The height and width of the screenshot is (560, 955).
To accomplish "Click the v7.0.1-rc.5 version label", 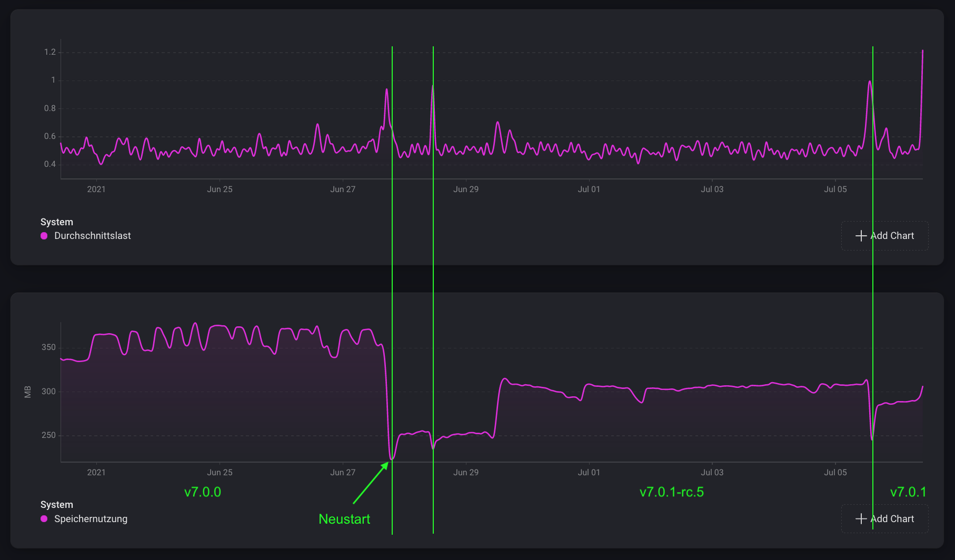I will [672, 492].
